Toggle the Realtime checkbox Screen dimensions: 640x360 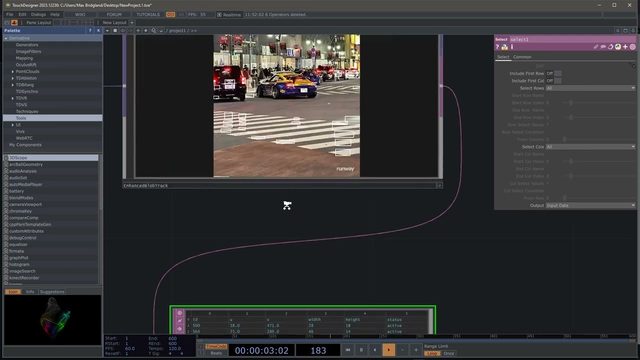coord(219,15)
